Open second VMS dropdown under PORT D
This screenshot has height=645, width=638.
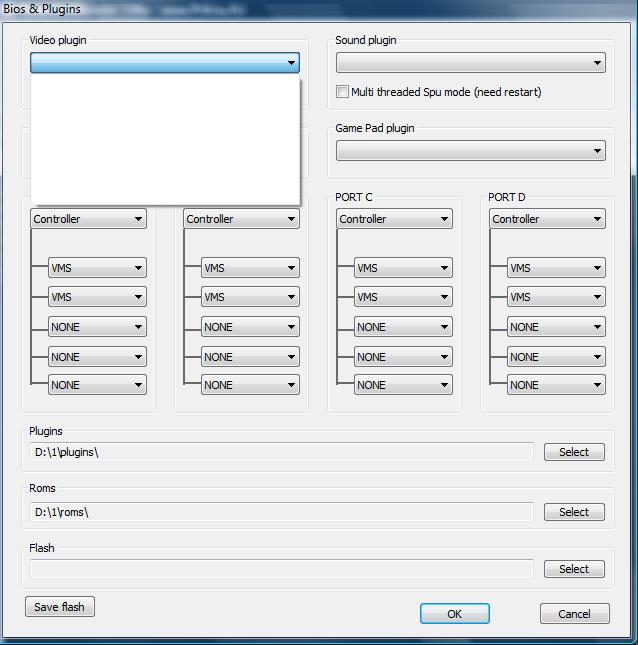point(556,297)
